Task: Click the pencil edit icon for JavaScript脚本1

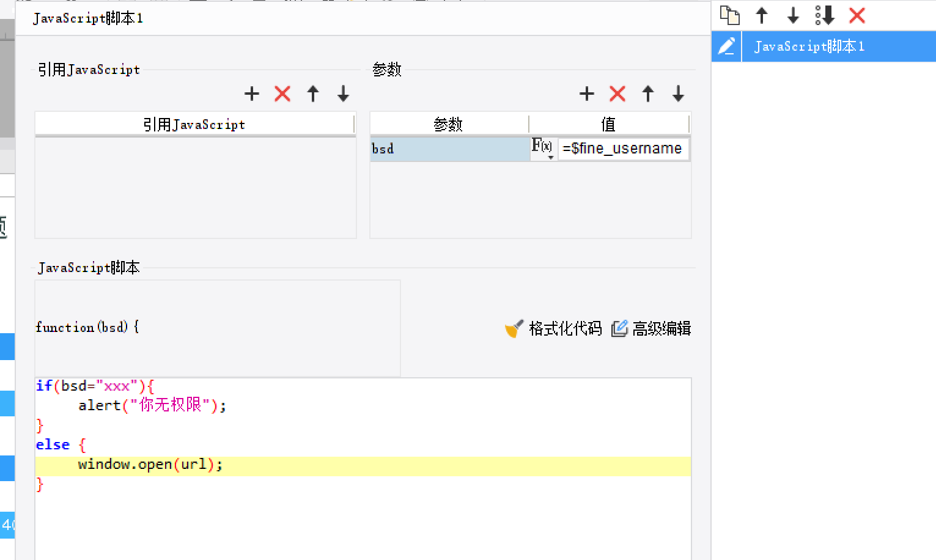Action: pyautogui.click(x=726, y=46)
